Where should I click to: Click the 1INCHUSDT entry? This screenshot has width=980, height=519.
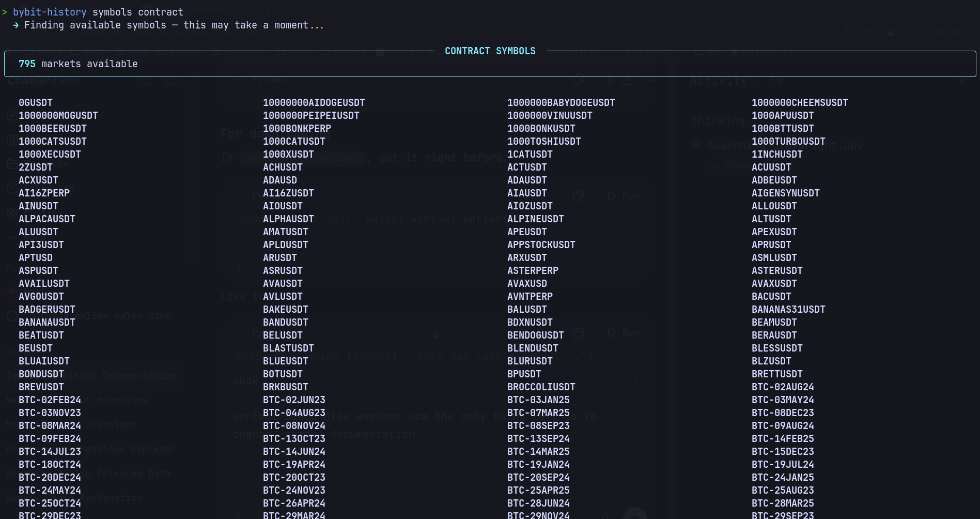777,155
